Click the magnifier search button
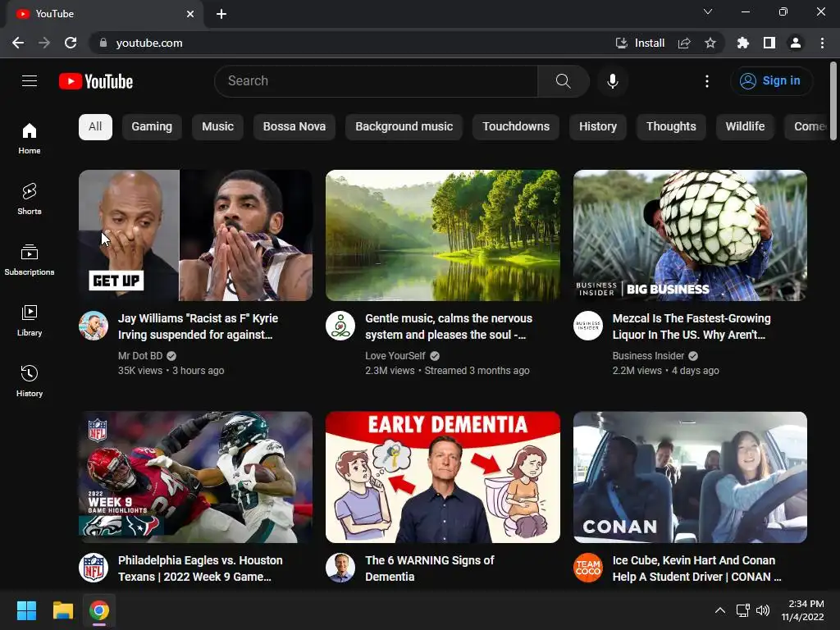 pos(563,81)
